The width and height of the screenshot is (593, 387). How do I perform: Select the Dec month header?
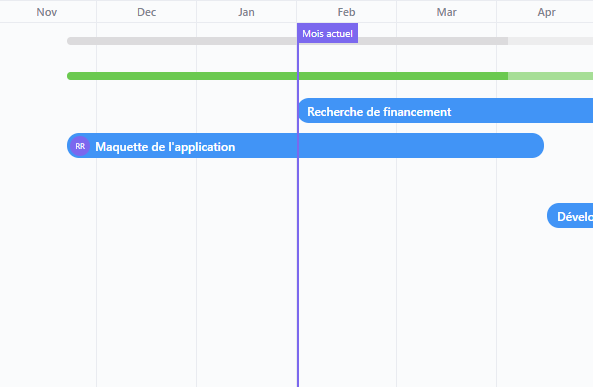(x=146, y=12)
